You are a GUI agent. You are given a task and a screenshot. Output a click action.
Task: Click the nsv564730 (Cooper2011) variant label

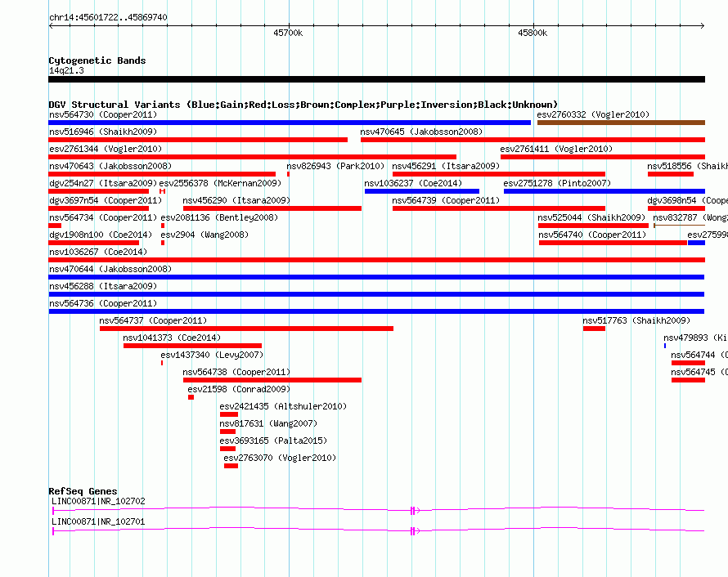(x=103, y=114)
